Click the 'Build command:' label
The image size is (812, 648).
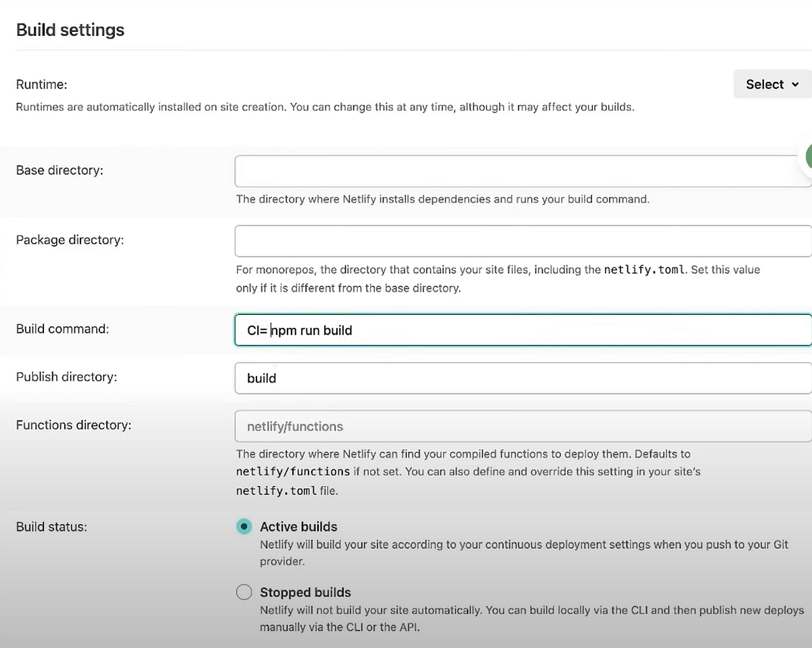(62, 329)
